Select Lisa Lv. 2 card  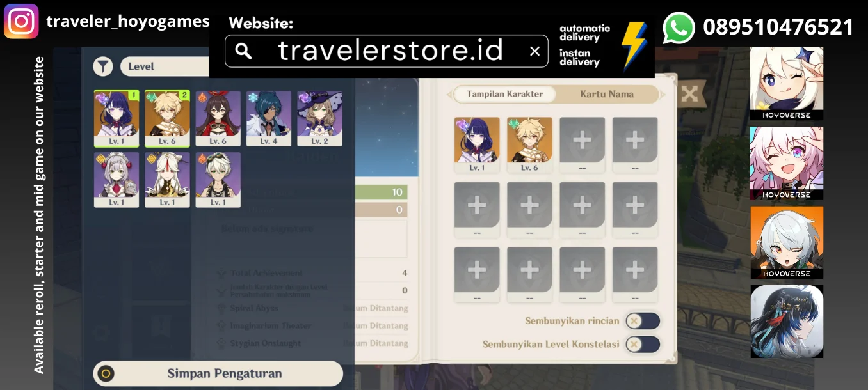[319, 119]
